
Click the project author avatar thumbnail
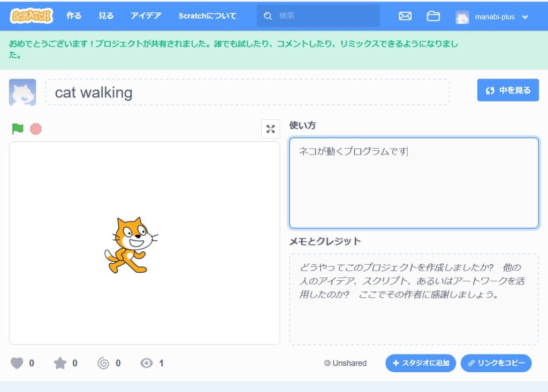[x=22, y=92]
